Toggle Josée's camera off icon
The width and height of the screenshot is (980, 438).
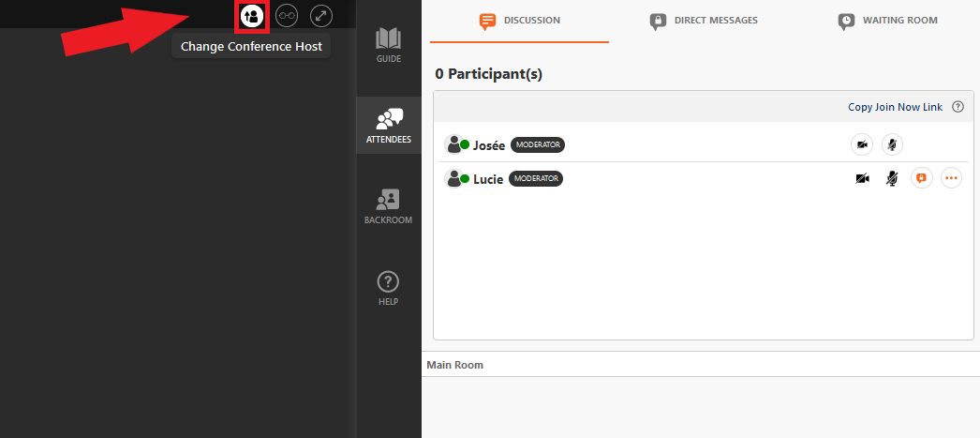pos(862,144)
